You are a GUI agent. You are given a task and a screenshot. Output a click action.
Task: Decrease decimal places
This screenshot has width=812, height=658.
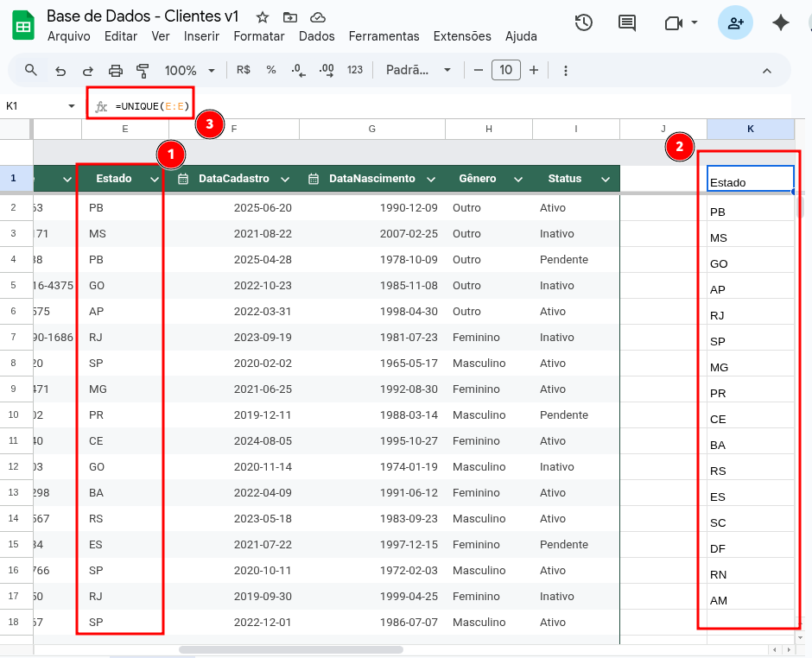coord(298,70)
